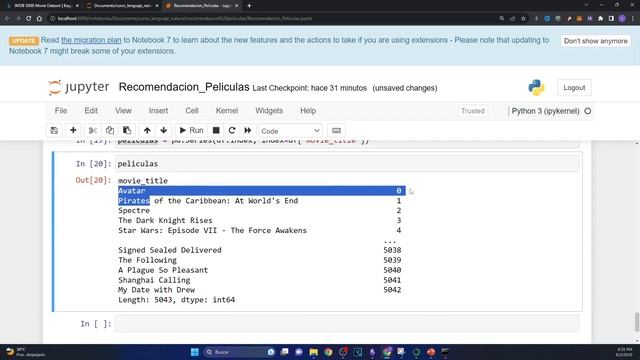Open the command palette keyboard icon
640x360 pixels.
[x=336, y=131]
